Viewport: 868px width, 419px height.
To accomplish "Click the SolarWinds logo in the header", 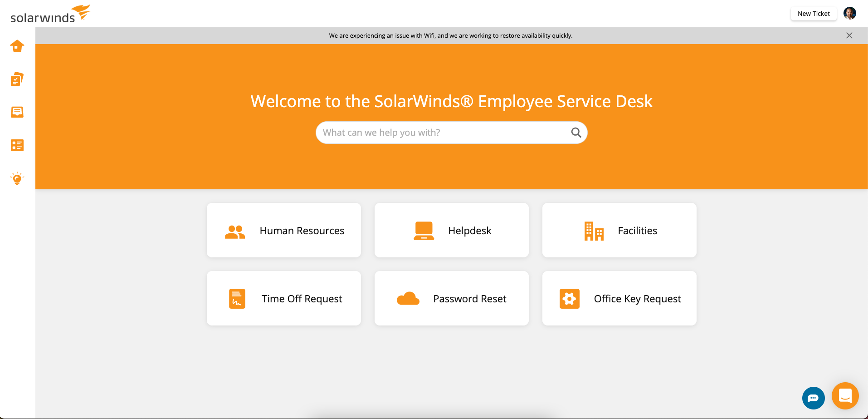I will coord(49,13).
